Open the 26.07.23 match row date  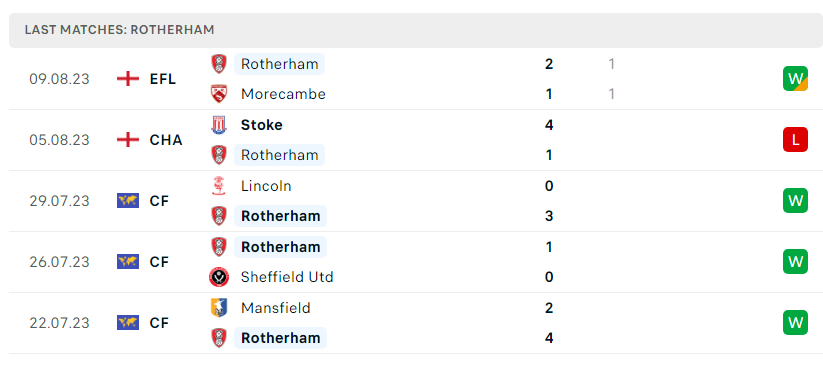click(59, 262)
